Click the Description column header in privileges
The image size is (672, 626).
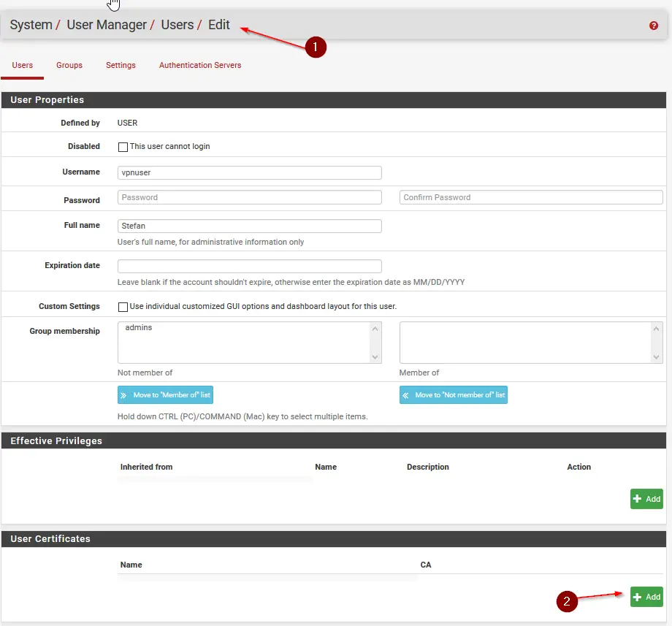point(428,467)
